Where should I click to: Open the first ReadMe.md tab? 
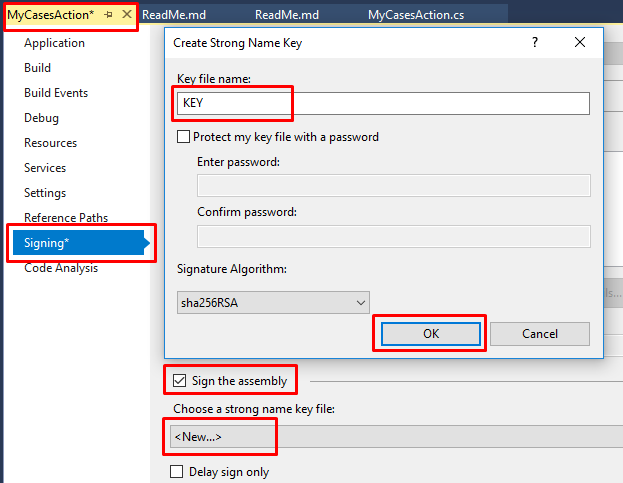coord(174,15)
